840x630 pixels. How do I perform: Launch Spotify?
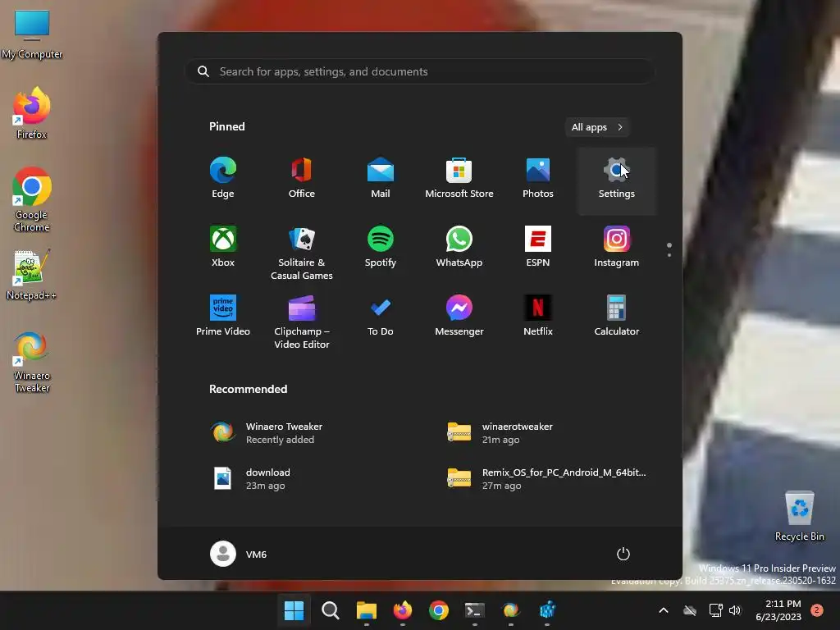[381, 247]
